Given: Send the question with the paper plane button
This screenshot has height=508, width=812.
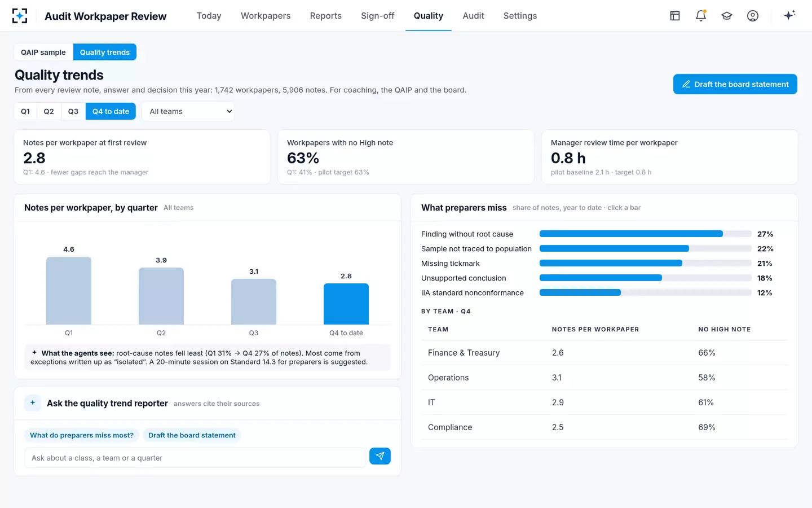Looking at the screenshot, I should pyautogui.click(x=380, y=456).
